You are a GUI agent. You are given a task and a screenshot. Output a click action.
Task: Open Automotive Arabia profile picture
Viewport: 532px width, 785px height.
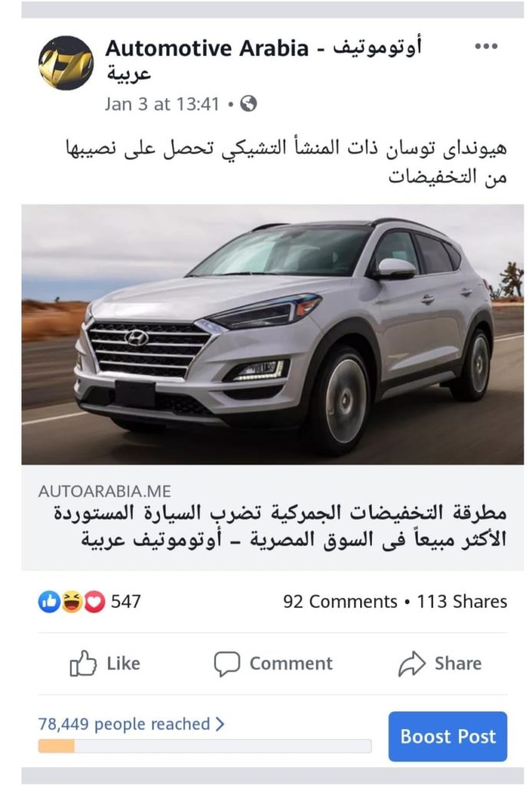[x=66, y=63]
